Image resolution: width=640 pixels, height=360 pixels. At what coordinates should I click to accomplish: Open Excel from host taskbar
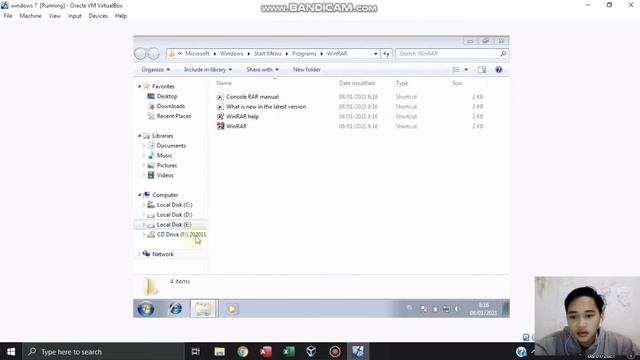[289, 351]
